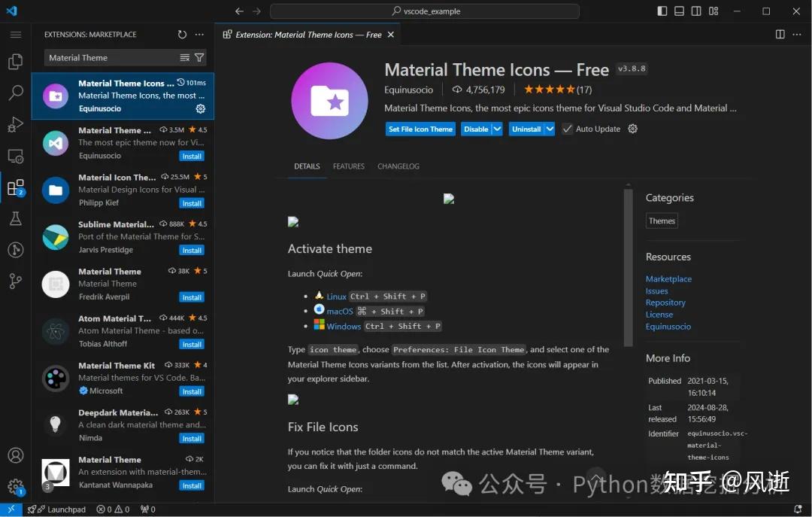Toggle the filter extensions funnel icon
Image resolution: width=812 pixels, height=517 pixels.
(x=198, y=57)
